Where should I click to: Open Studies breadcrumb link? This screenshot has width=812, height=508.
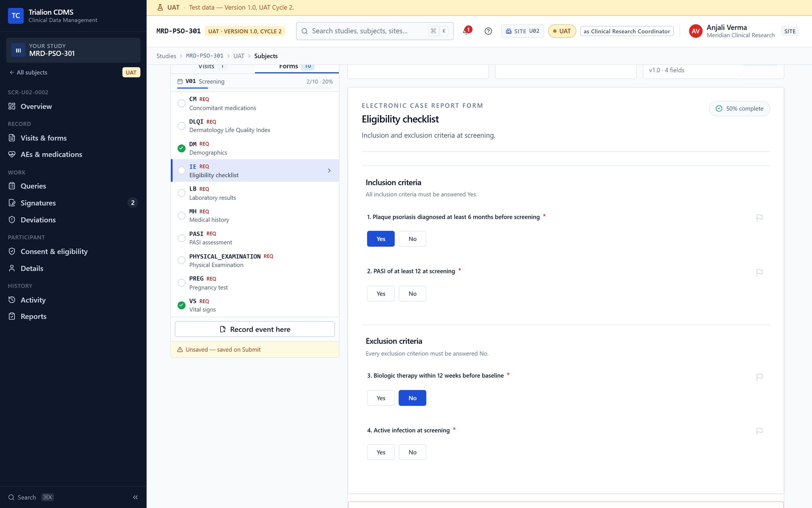166,56
